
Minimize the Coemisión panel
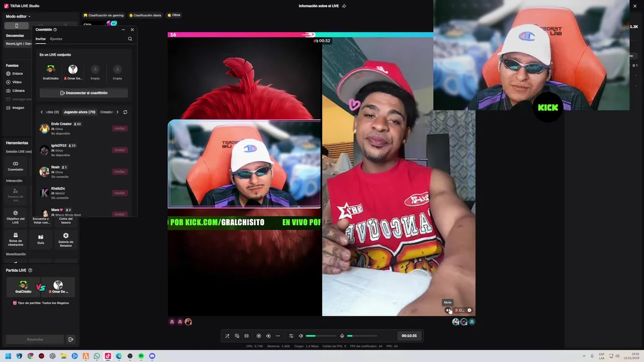[123, 30]
